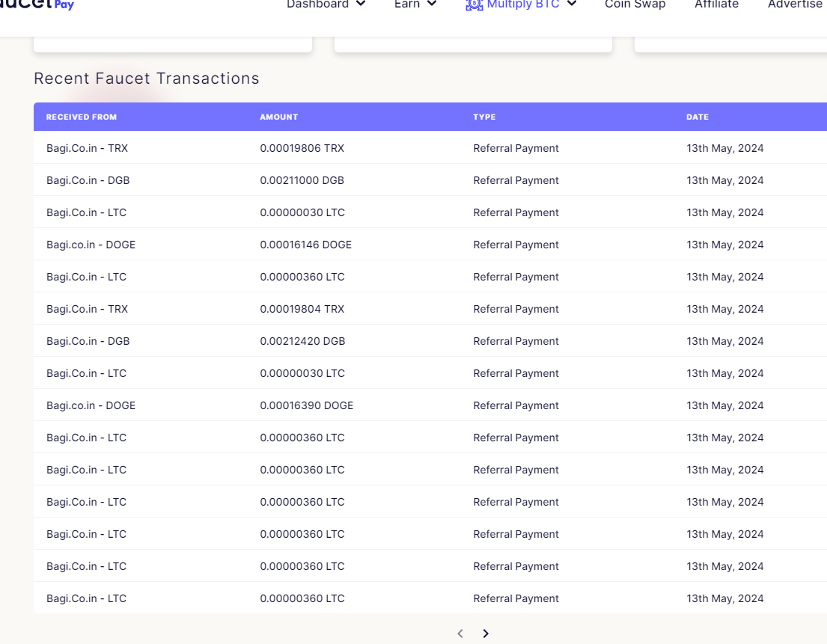Click the date in the 0.00016146 DOGE row
This screenshot has height=644, width=827.
pos(724,245)
